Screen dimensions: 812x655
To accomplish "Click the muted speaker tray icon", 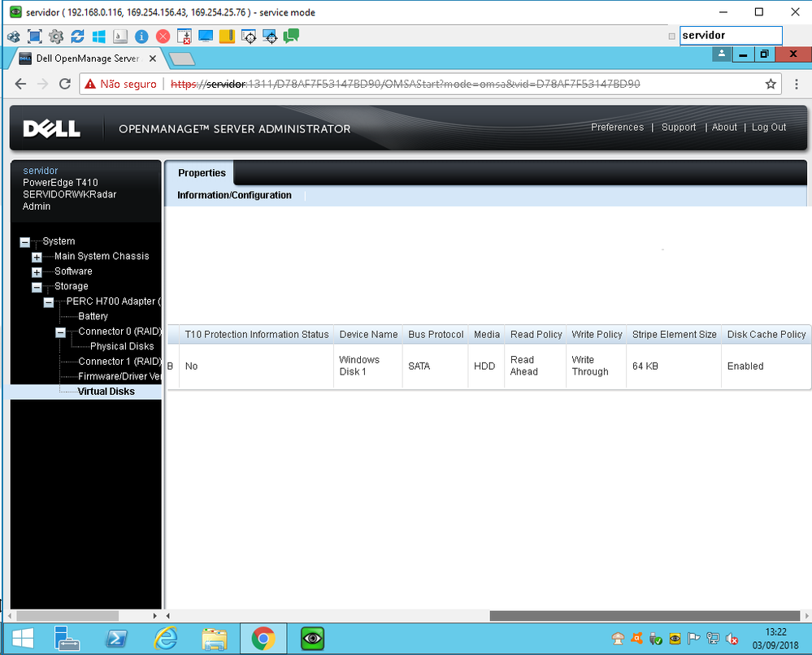I will coord(732,639).
